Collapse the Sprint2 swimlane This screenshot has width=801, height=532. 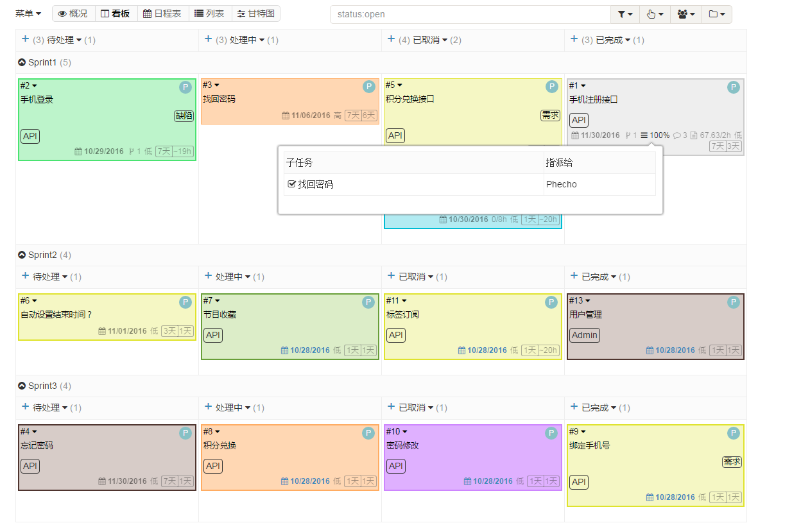22,255
